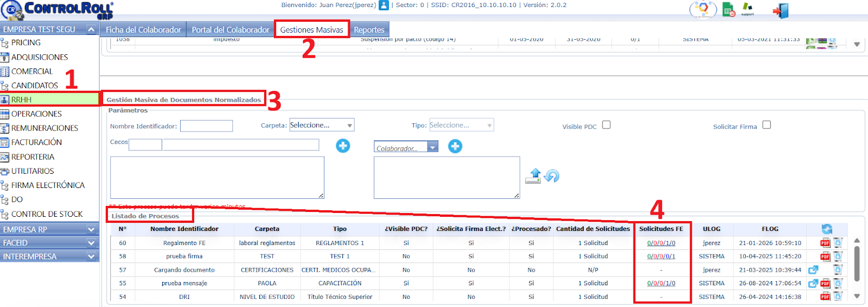
Task: Click the green spreadsheet icon in header
Action: click(729, 10)
